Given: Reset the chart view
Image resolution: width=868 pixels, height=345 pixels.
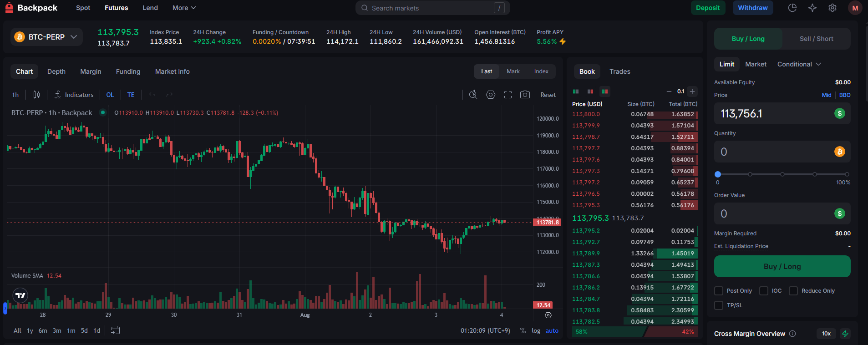Looking at the screenshot, I should (548, 95).
